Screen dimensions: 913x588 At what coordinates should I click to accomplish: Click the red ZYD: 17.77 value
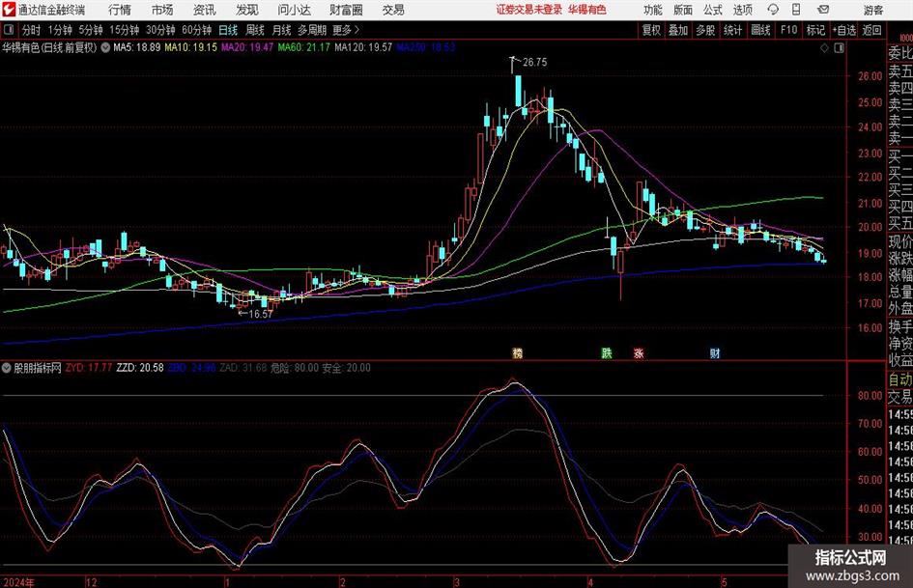[x=89, y=367]
